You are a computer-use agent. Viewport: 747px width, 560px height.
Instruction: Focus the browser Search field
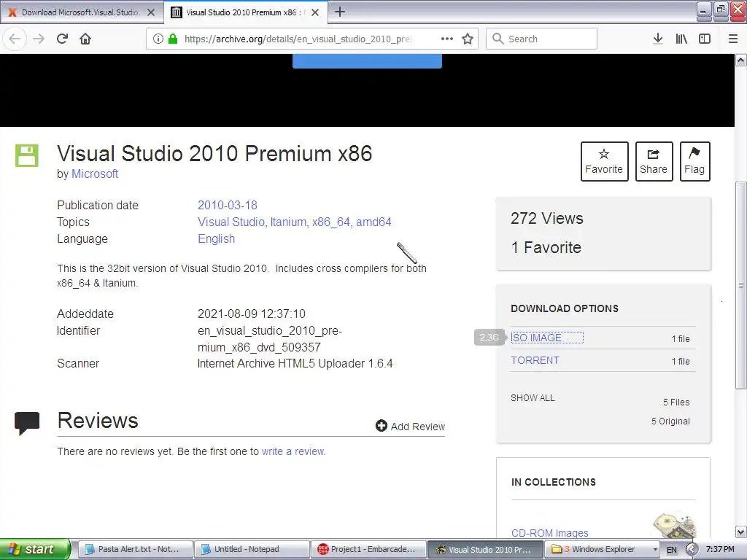pyautogui.click(x=541, y=39)
